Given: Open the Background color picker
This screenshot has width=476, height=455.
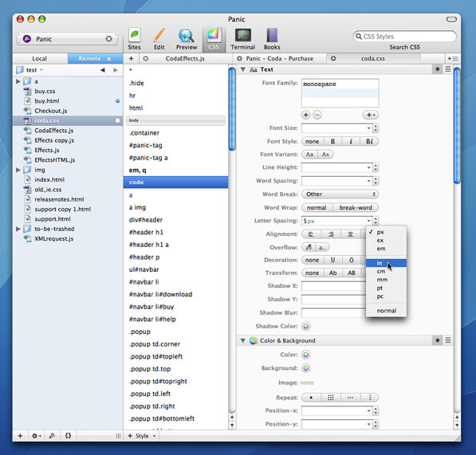Looking at the screenshot, I should [306, 368].
